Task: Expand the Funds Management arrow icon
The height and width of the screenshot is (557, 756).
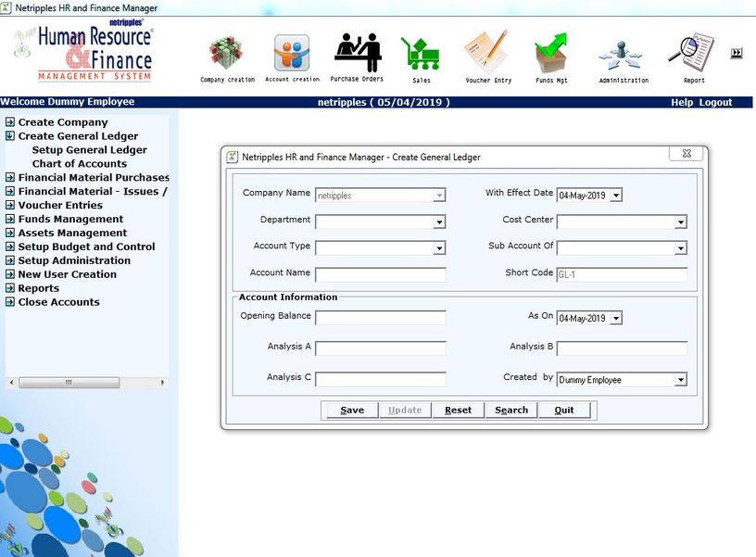Action: point(9,219)
